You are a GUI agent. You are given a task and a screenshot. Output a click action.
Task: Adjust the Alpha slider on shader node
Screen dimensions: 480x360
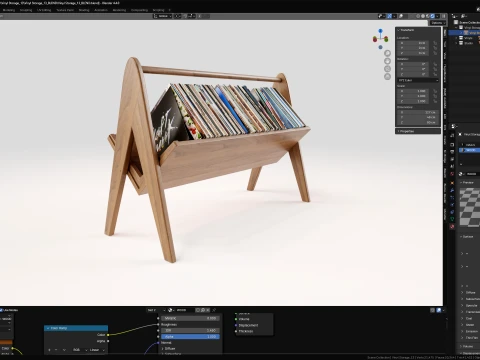tap(190, 337)
